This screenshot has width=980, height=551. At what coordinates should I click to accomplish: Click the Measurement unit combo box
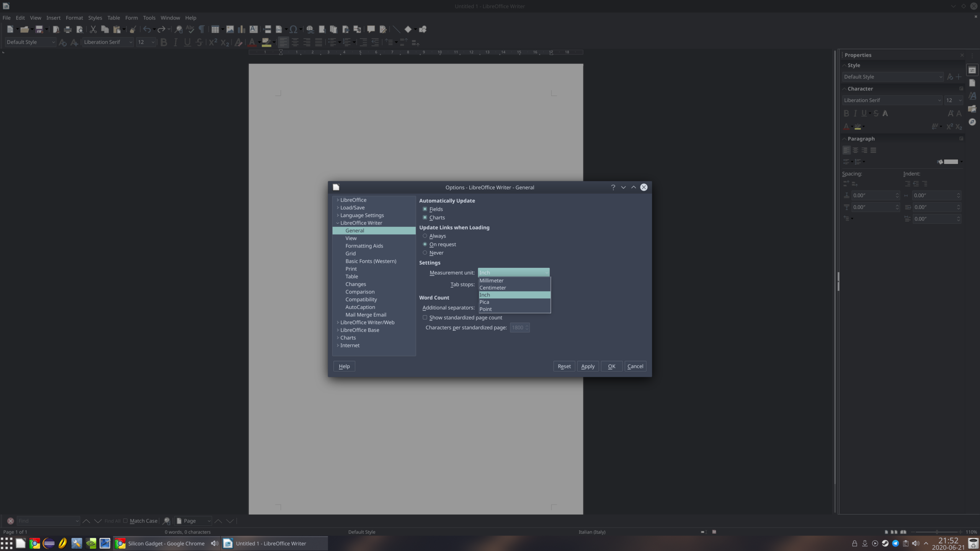pos(514,272)
